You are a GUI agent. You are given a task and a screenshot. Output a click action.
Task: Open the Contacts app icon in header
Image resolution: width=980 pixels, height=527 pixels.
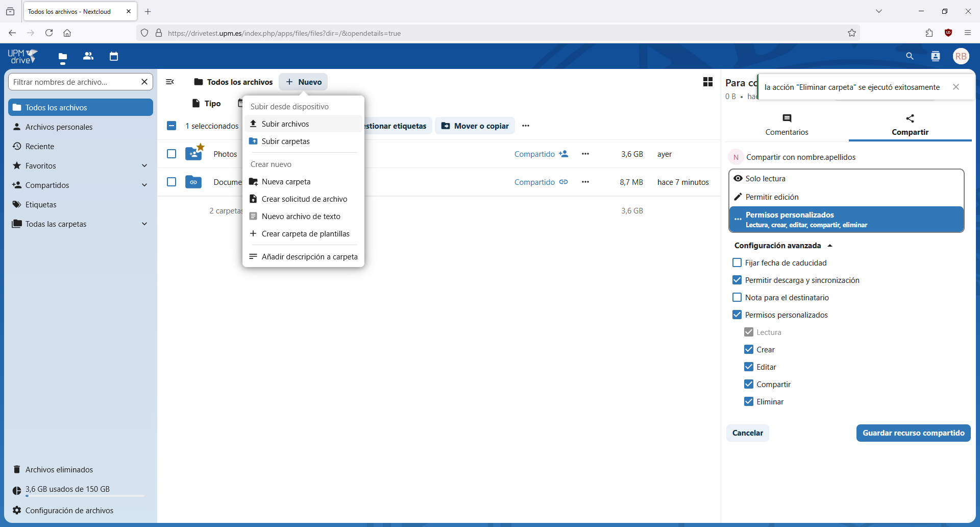[x=88, y=56]
